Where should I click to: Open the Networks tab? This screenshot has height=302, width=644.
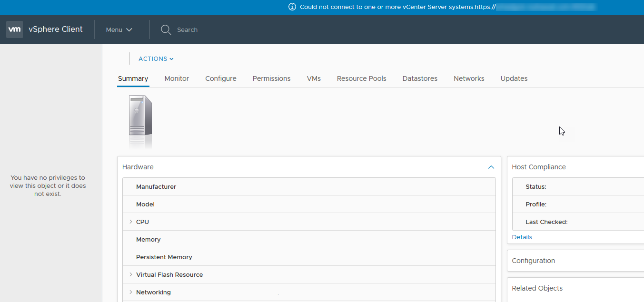[469, 78]
